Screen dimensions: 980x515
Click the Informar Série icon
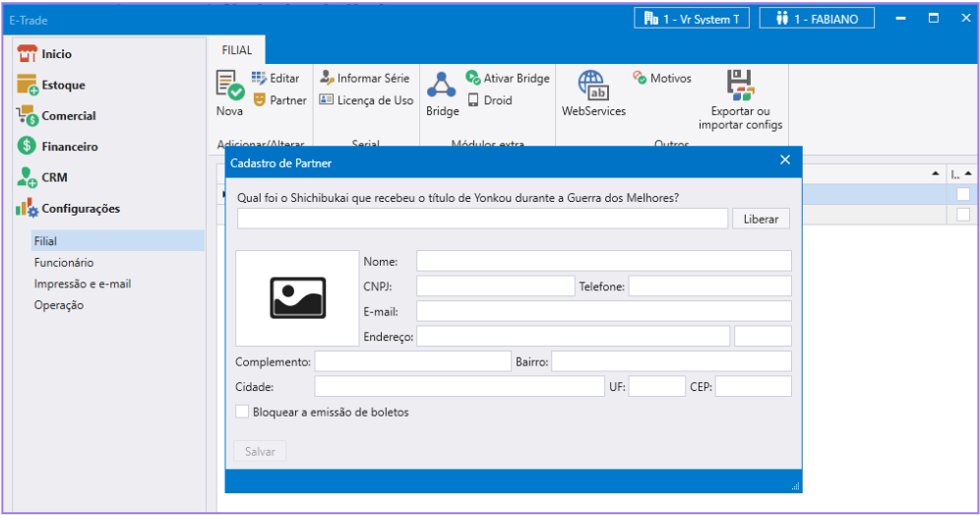tap(327, 79)
